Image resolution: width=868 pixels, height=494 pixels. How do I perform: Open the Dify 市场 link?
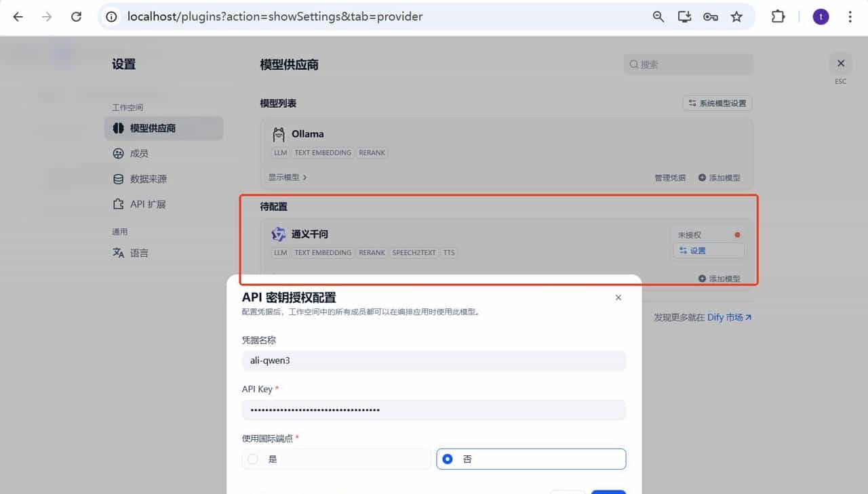[730, 317]
